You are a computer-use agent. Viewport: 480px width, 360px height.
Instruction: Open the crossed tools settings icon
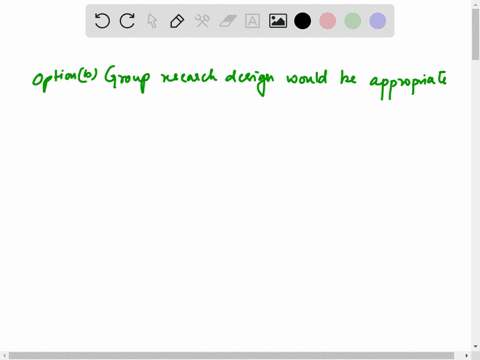point(202,21)
